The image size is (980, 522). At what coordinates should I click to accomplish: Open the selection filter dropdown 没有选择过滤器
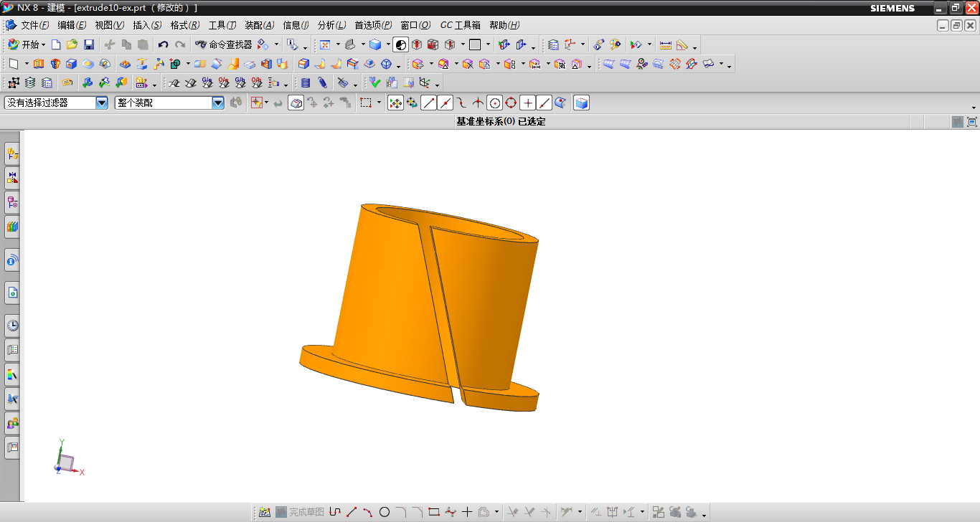[102, 103]
